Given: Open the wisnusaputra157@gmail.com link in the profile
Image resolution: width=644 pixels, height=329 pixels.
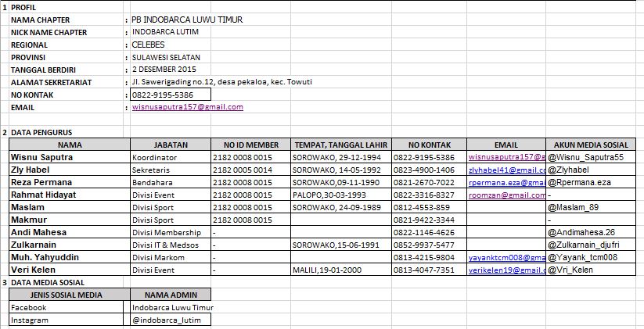Looking at the screenshot, I should (187, 107).
